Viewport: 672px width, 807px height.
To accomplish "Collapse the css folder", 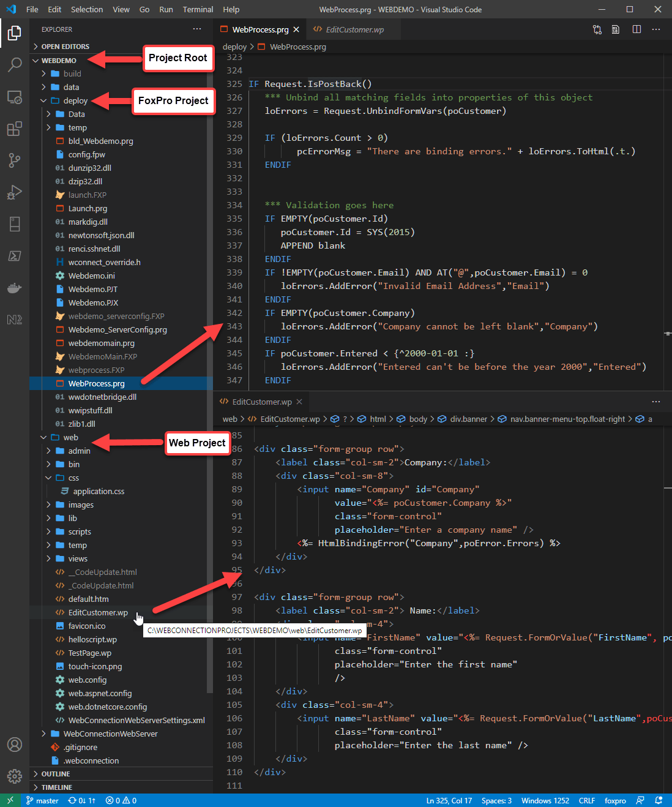I will coord(121,478).
